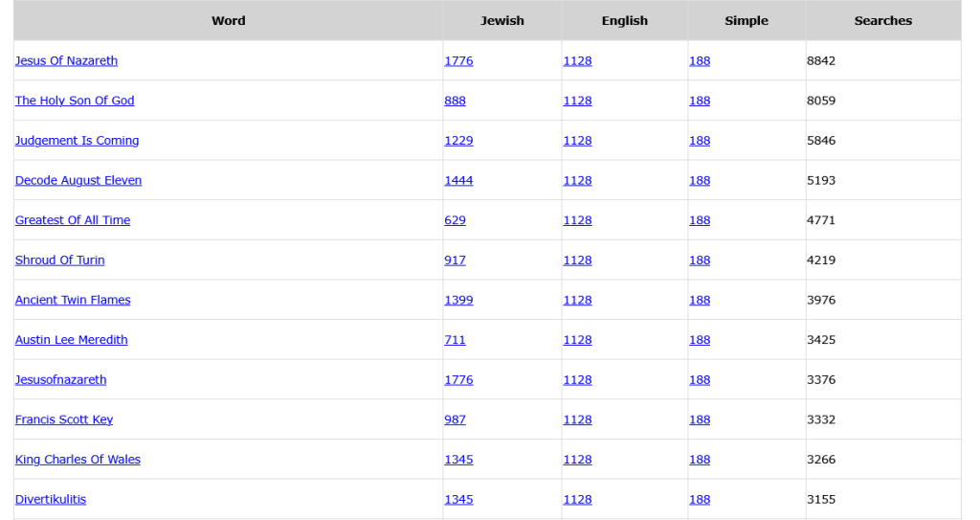Open 'King Charles Of Wales' link
Screen dimensions: 980x520
(x=78, y=460)
